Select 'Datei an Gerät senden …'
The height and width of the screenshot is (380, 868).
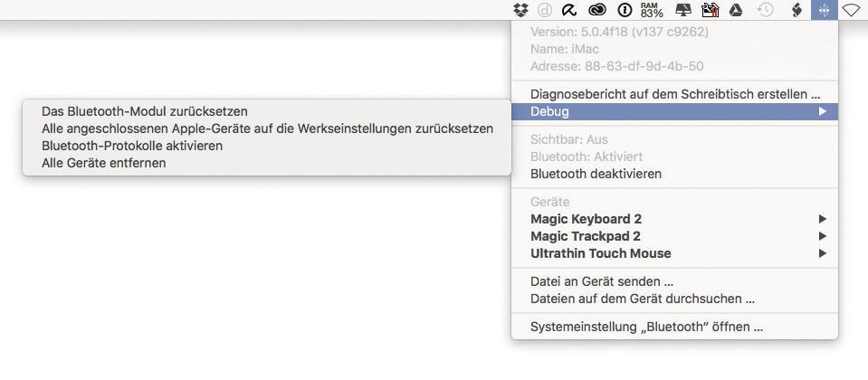[675, 281]
